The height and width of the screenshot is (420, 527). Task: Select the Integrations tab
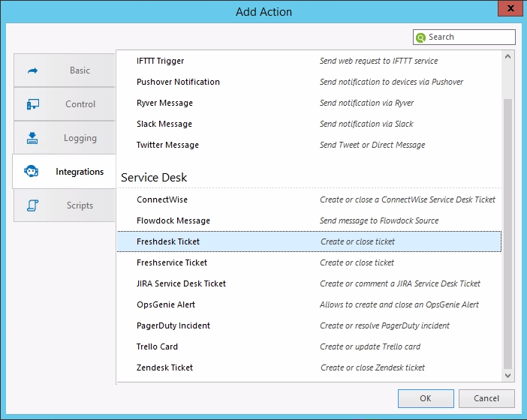[x=65, y=172]
